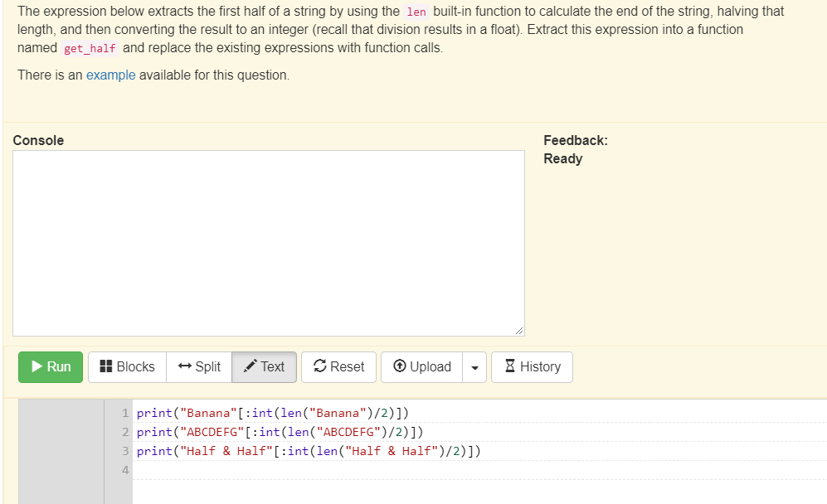827x504 pixels.
Task: Upload a code file
Action: (x=422, y=367)
